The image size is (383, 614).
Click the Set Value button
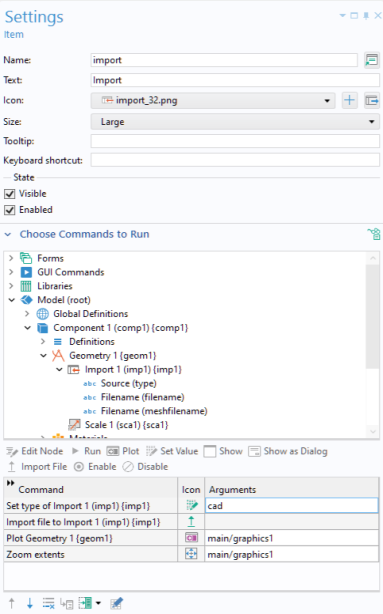pyautogui.click(x=172, y=451)
